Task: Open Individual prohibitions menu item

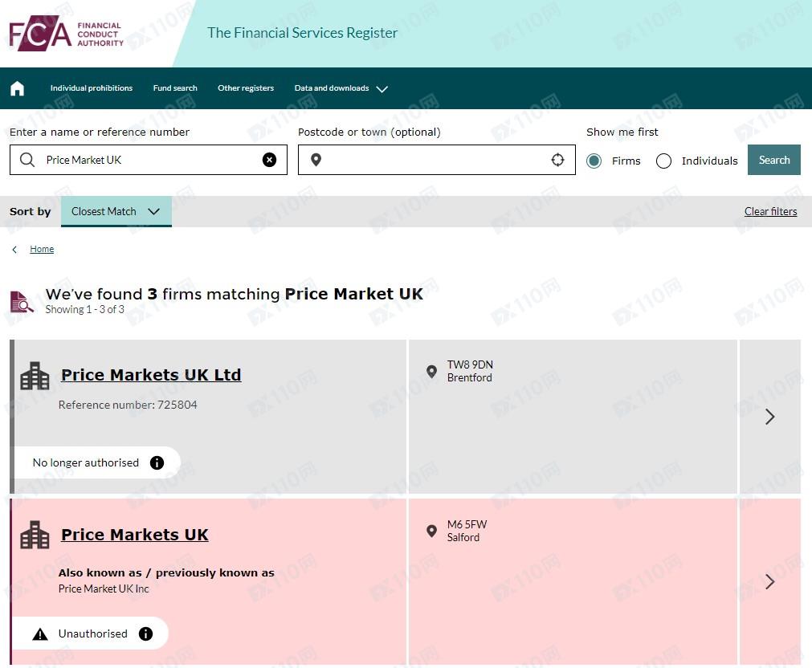Action: 91,88
